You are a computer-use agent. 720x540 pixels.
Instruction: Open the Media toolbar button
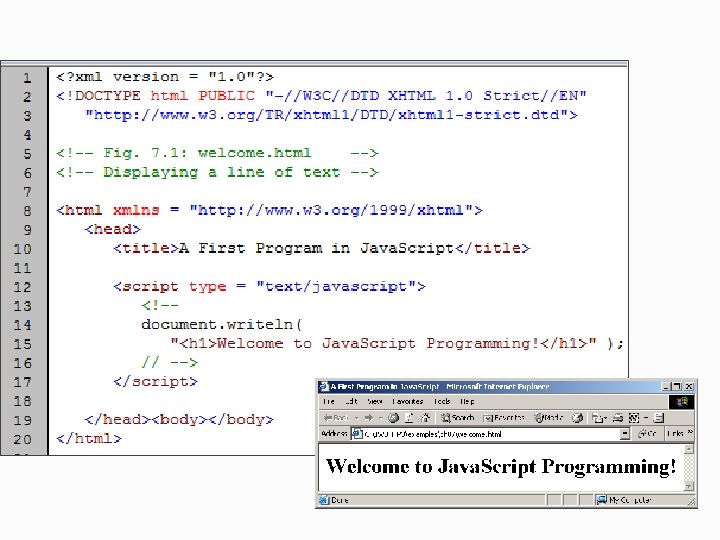548,418
